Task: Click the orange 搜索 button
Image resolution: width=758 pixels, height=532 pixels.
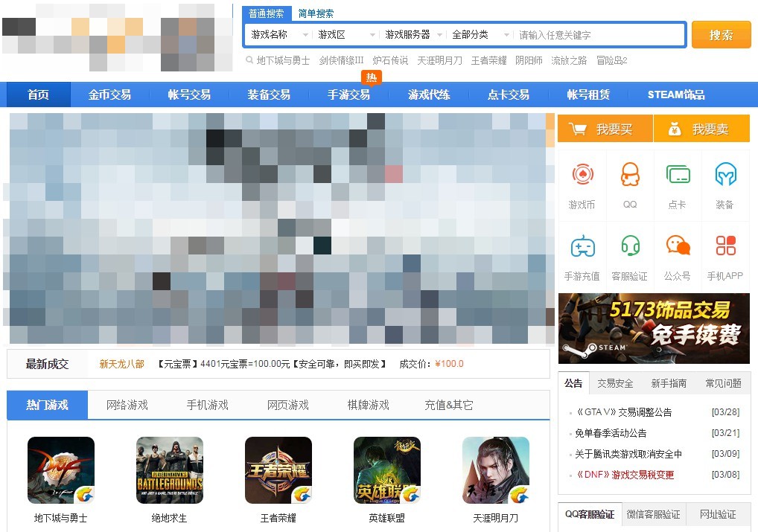Action: (x=721, y=35)
